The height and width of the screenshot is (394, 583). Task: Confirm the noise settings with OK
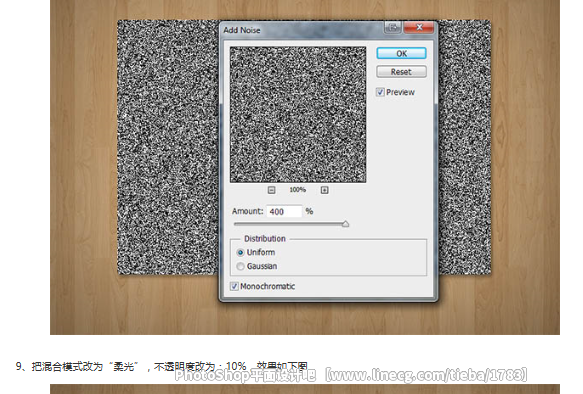(x=401, y=53)
